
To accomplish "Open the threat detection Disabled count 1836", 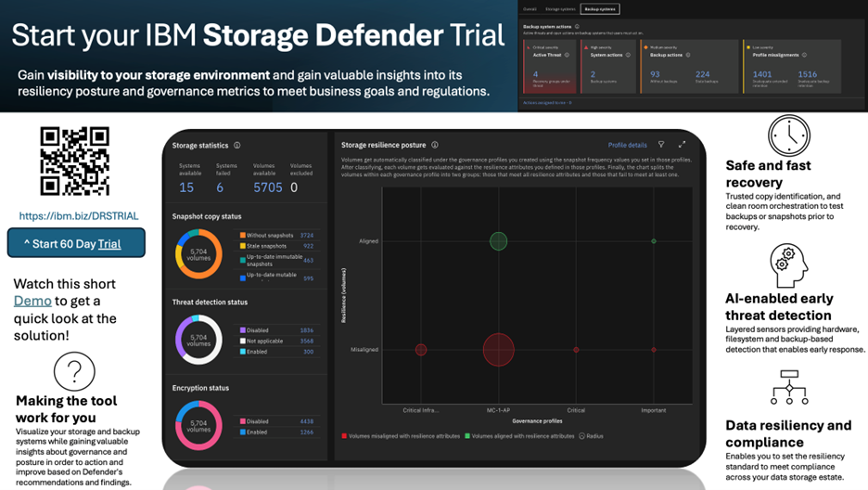I will [x=307, y=330].
